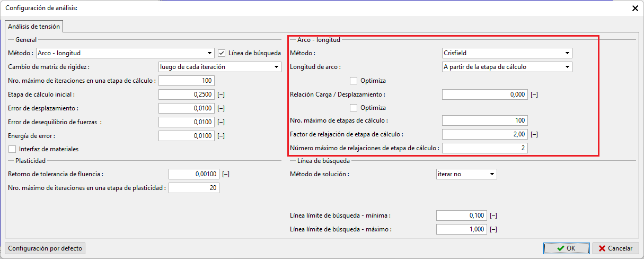Toggle the Línea de búsqueda checkbox

pos(222,53)
